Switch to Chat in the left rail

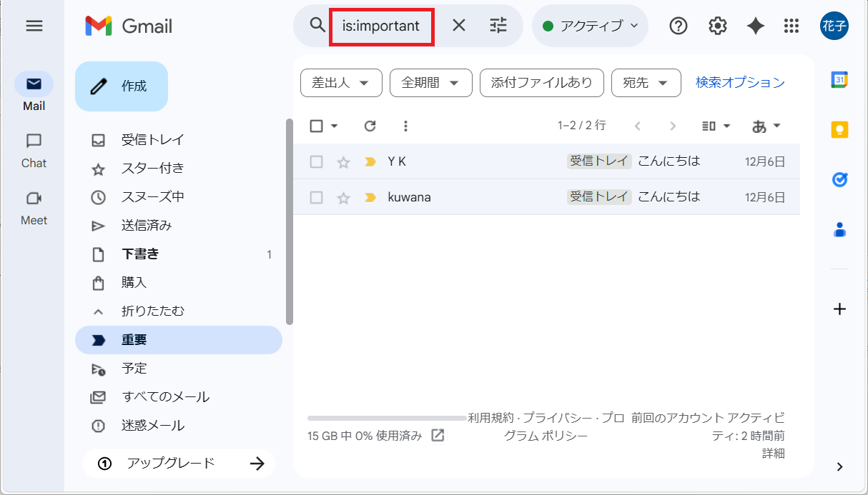click(33, 150)
